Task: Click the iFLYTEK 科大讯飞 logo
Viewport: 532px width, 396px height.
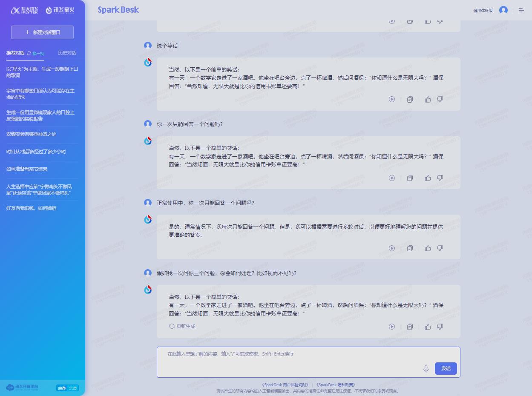Action: tap(25, 10)
